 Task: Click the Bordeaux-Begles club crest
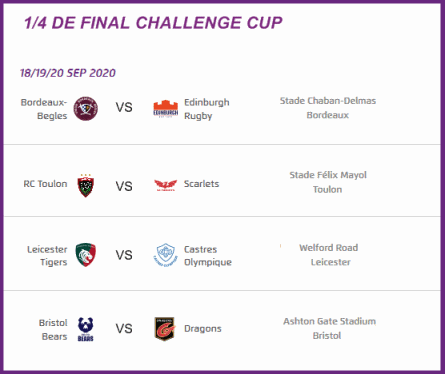click(86, 109)
